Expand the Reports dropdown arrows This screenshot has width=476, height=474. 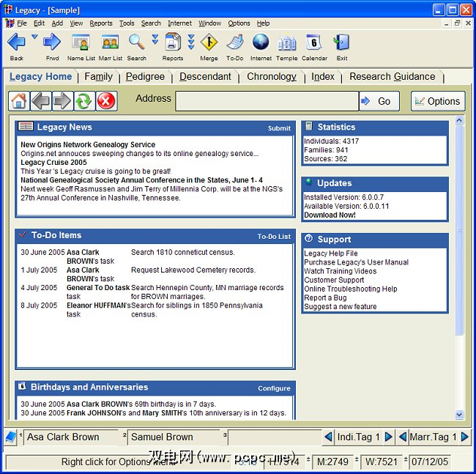[191, 42]
